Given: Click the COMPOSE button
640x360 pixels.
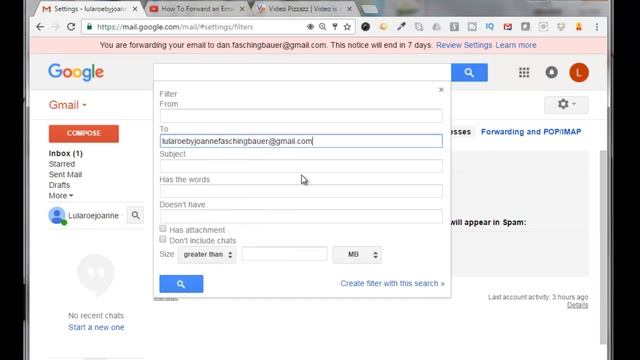Looking at the screenshot, I should (84, 133).
